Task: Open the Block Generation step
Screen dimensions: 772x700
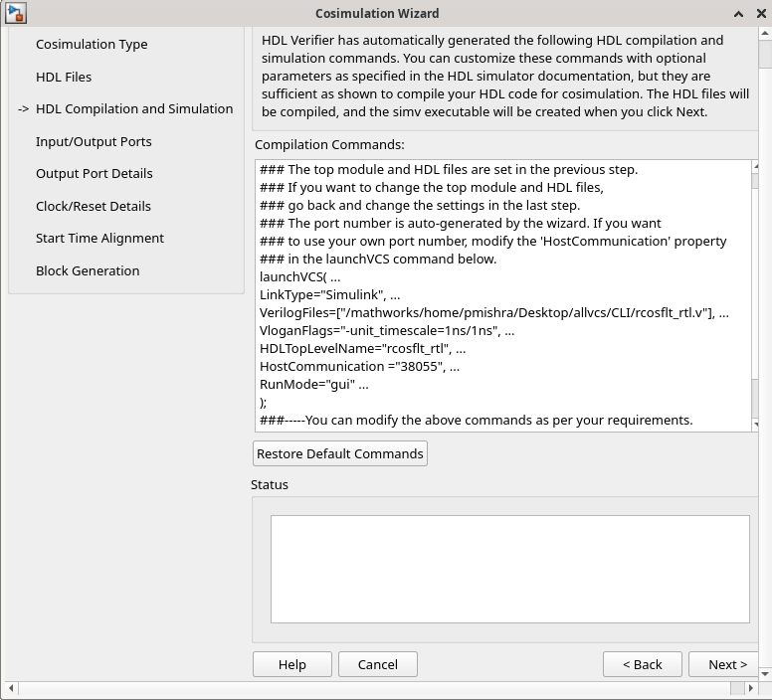Action: point(88,270)
